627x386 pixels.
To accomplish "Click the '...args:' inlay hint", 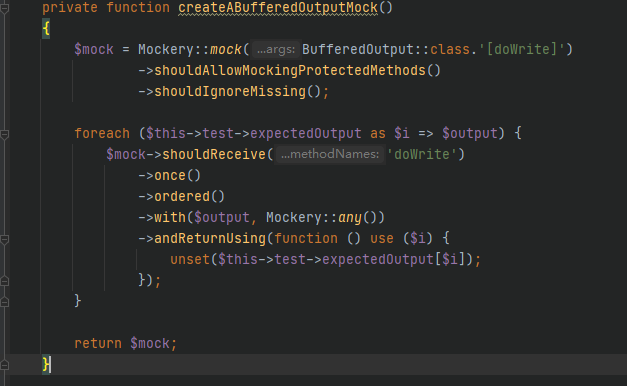I will tap(276, 50).
